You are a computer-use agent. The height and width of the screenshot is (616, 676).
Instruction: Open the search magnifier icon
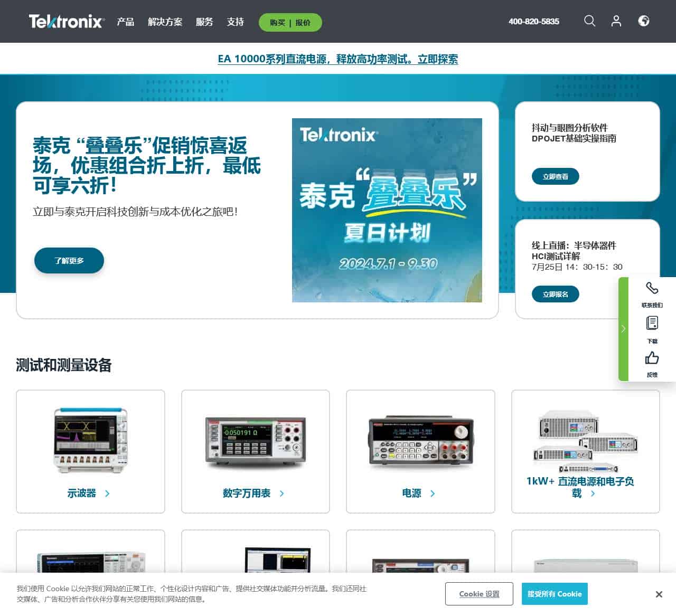589,21
